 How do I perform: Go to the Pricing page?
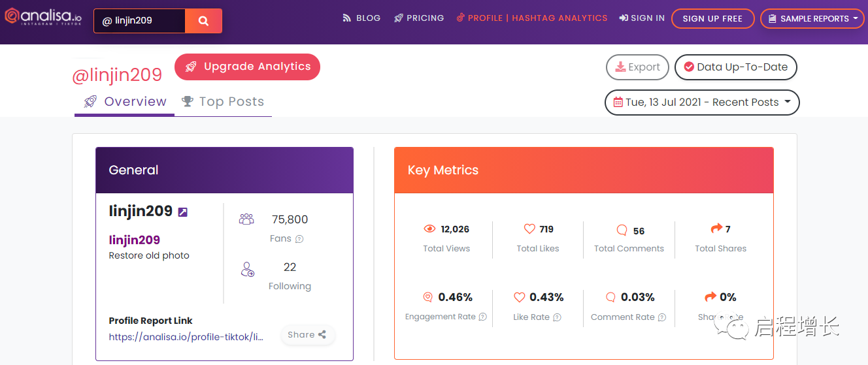tap(419, 18)
